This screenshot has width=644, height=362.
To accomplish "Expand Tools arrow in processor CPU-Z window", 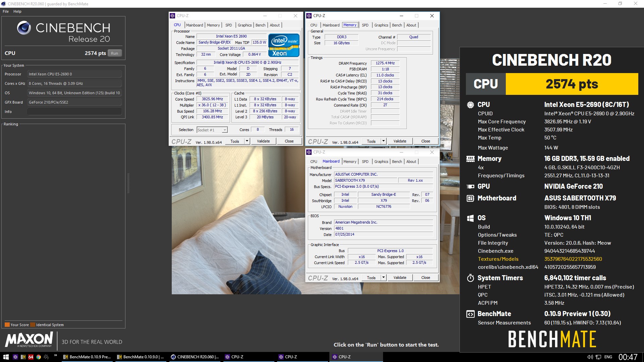I will coord(247,141).
